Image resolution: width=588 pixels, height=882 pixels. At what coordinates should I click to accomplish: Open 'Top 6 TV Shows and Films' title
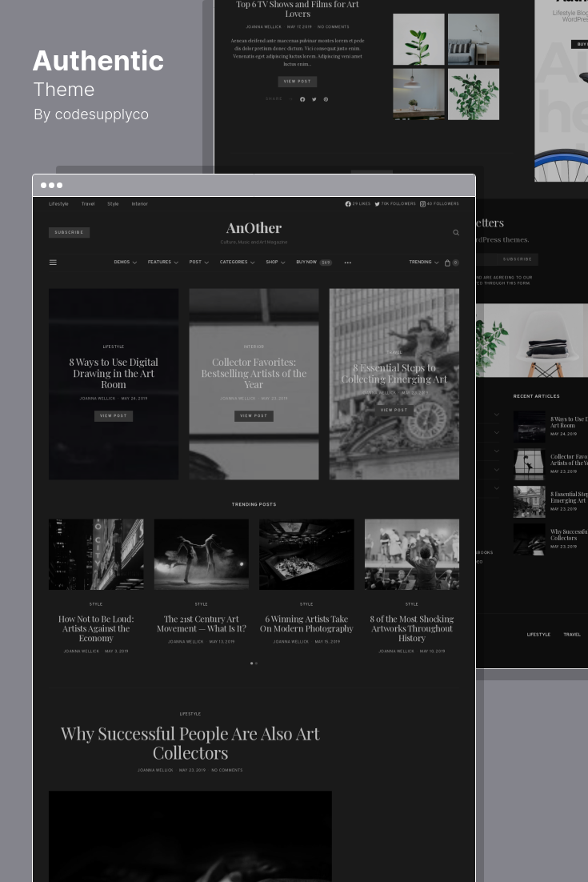298,9
